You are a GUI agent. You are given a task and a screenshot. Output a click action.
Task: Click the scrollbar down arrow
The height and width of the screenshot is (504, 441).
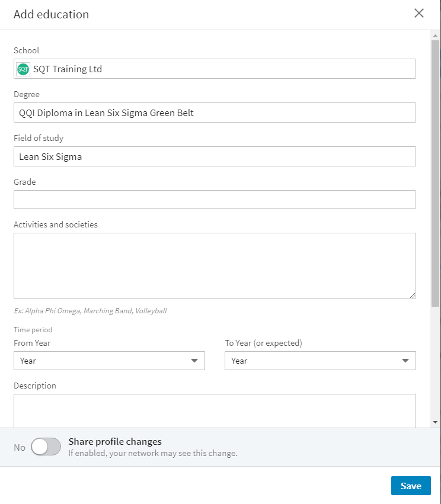435,422
